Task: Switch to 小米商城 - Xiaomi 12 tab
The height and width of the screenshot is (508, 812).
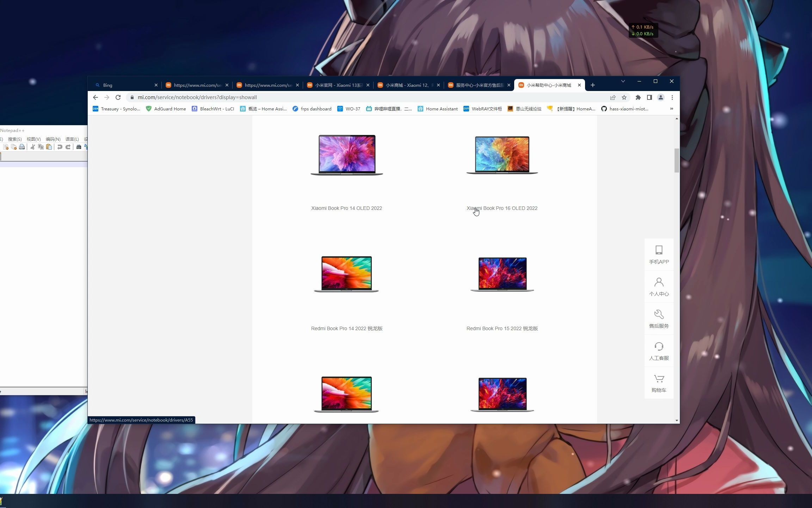Action: pyautogui.click(x=409, y=85)
